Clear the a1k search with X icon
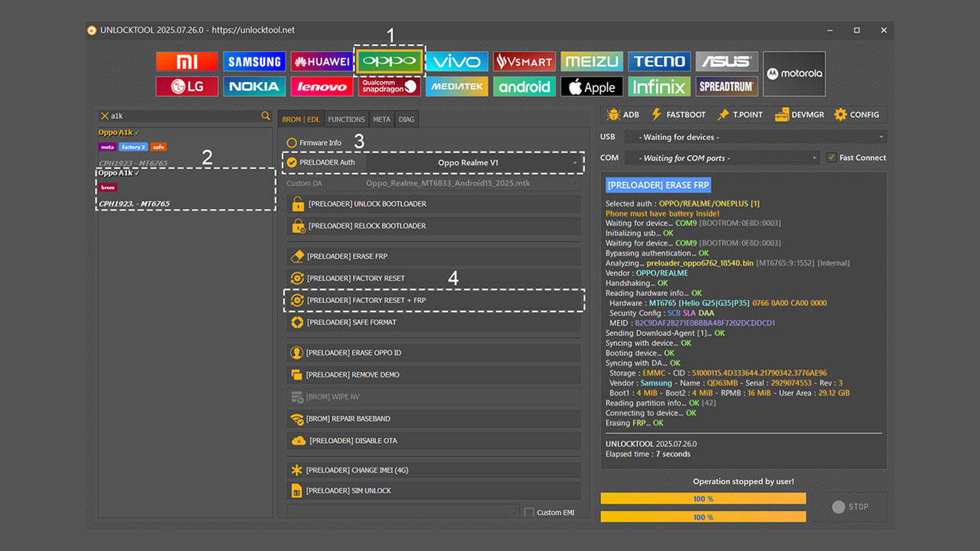Image resolution: width=980 pixels, height=551 pixels. pos(104,116)
